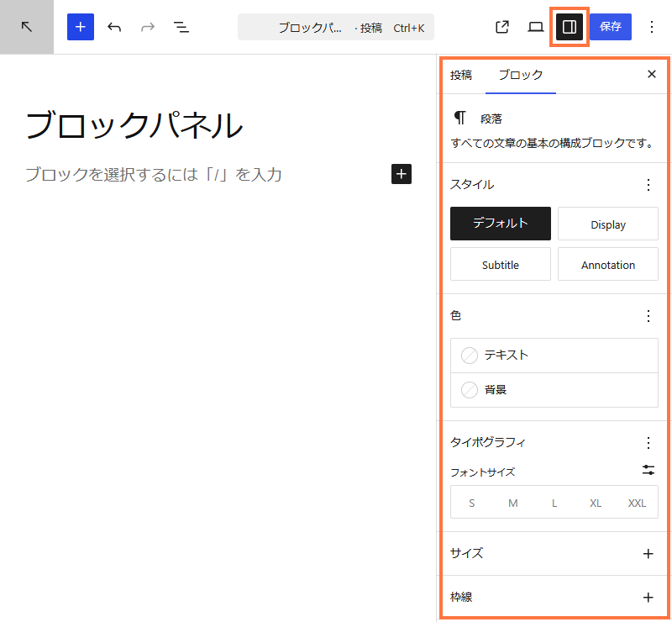Choose font size M
The height and width of the screenshot is (622, 672).
pyautogui.click(x=512, y=503)
